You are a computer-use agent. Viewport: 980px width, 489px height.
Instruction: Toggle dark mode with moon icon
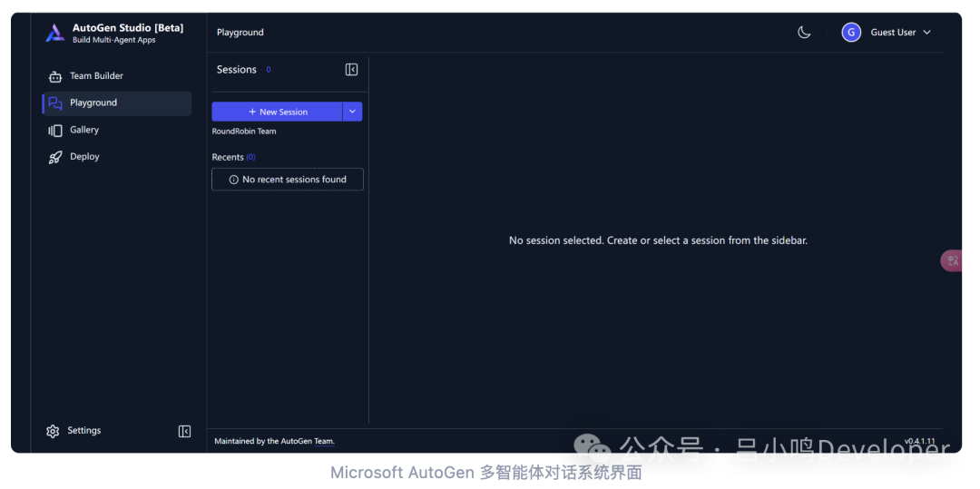click(804, 33)
